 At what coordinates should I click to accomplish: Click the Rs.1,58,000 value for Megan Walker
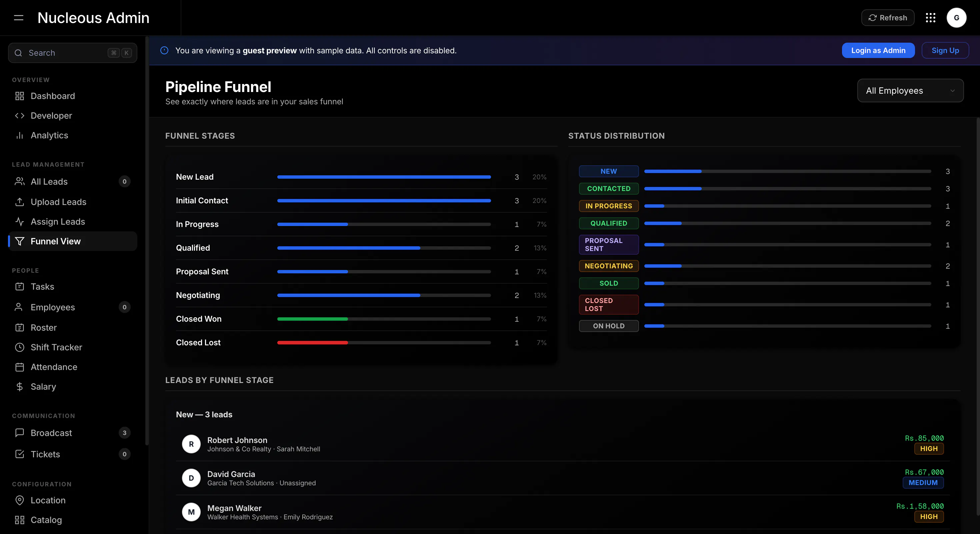click(x=920, y=506)
